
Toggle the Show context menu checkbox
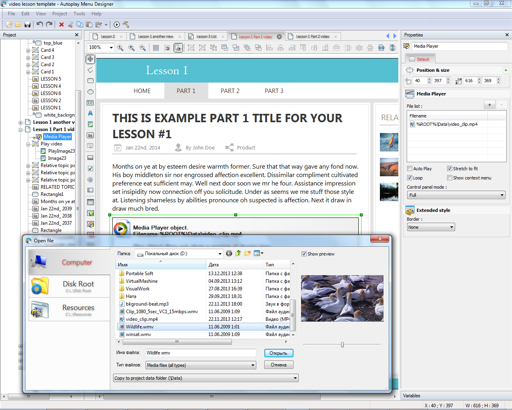point(449,178)
